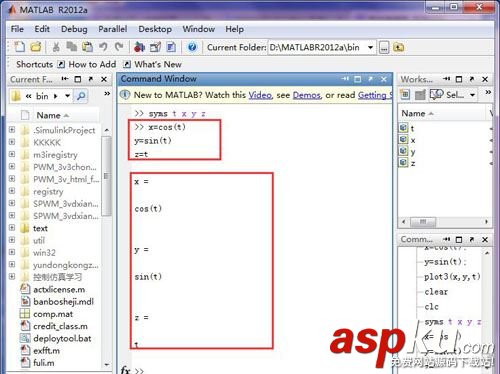500x374 pixels.
Task: Click the What's New shortcut
Action: [x=153, y=64]
